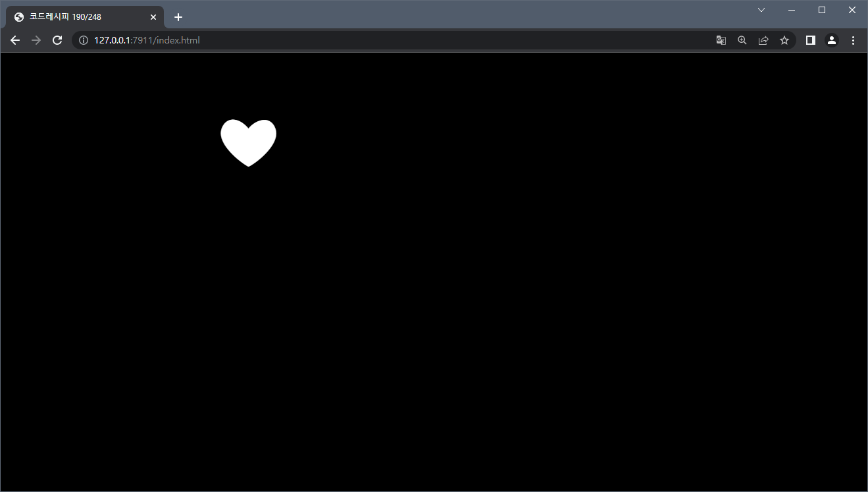868x492 pixels.
Task: Open the tab search chevron dropdown
Action: 761,10
